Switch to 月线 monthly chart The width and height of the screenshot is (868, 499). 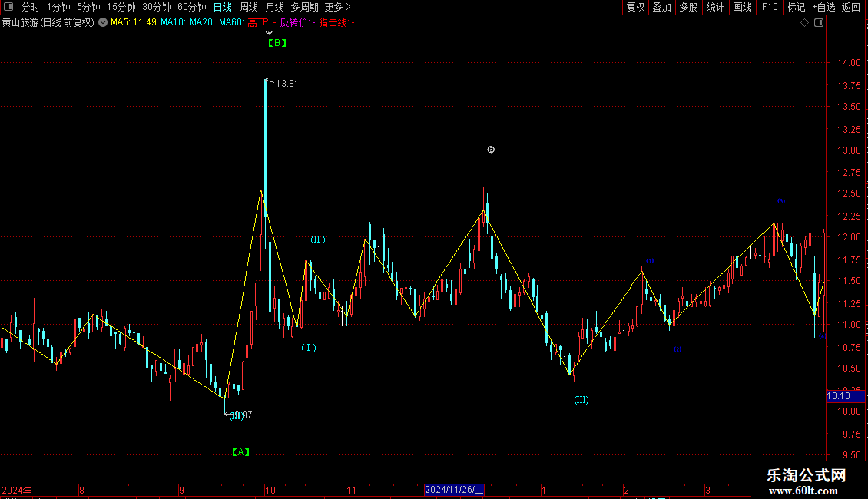tap(274, 7)
